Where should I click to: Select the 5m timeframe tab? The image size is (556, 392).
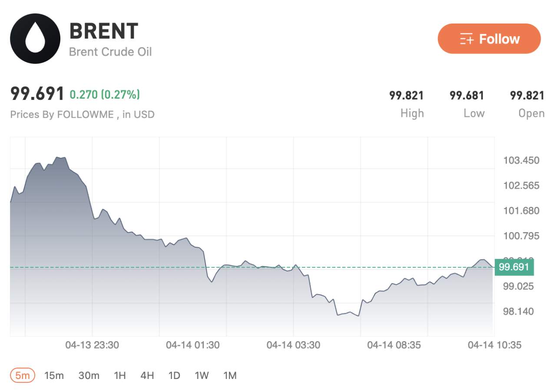click(x=22, y=375)
